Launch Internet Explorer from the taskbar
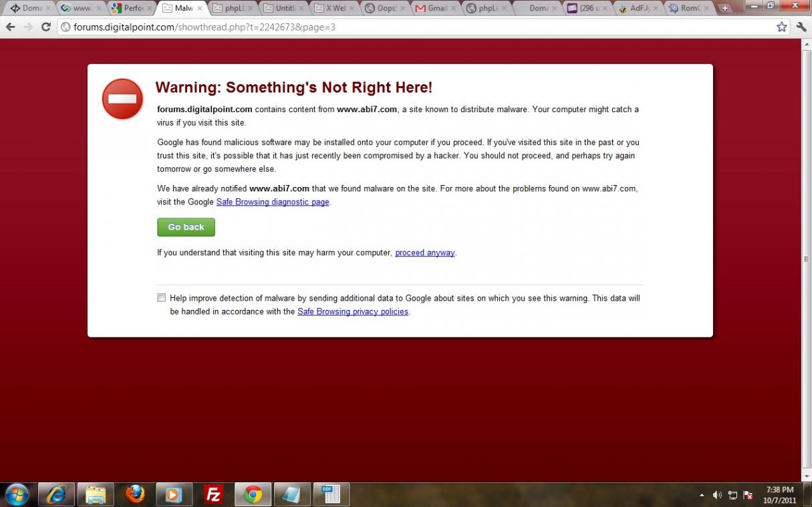 56,494
